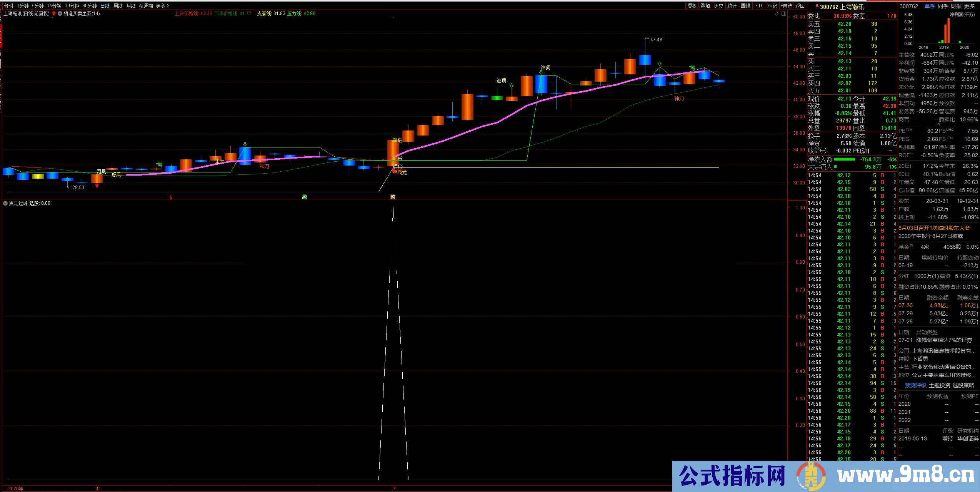Image resolution: width=980 pixels, height=492 pixels.
Task: Open 黑马过峰 indicator dropdown arrow
Action: click(x=5, y=203)
